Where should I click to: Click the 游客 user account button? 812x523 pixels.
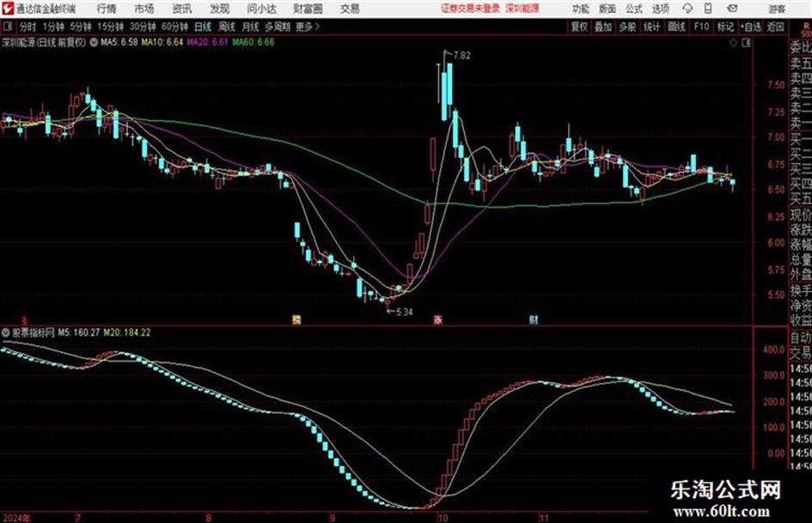[x=777, y=9]
